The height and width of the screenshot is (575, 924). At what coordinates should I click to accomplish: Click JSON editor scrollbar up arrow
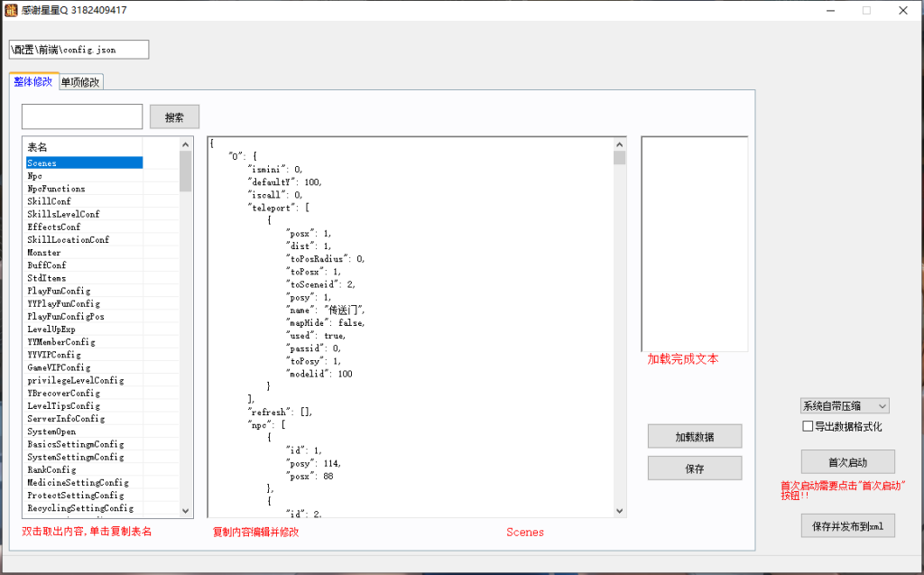[x=619, y=144]
